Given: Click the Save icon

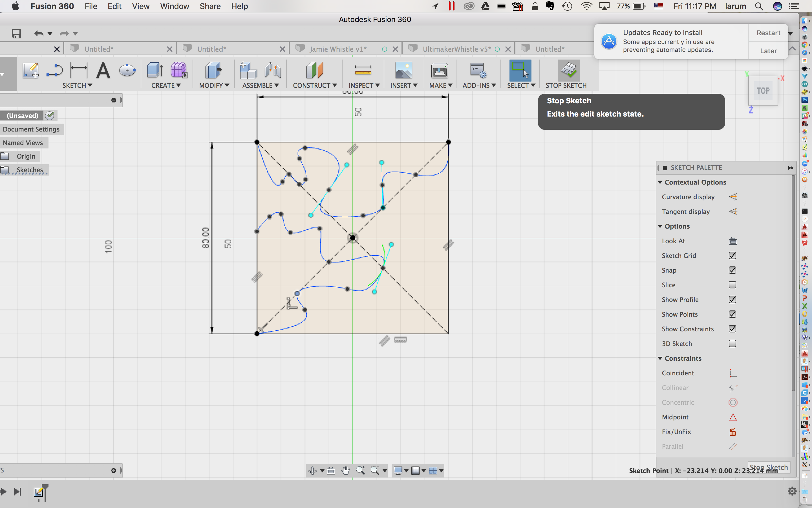Looking at the screenshot, I should coord(16,34).
